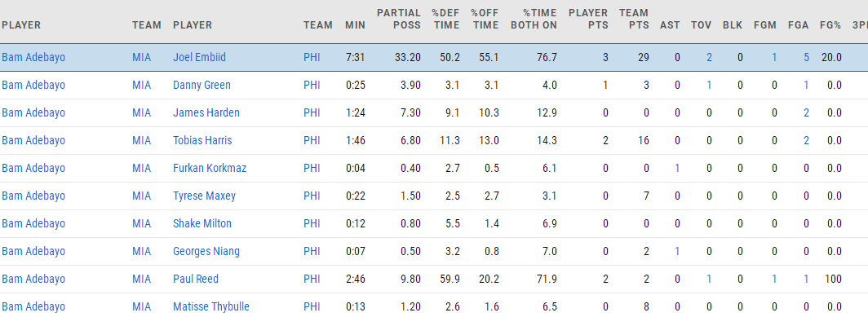Open Joel Embiid player link
This screenshot has width=868, height=317.
[x=199, y=58]
